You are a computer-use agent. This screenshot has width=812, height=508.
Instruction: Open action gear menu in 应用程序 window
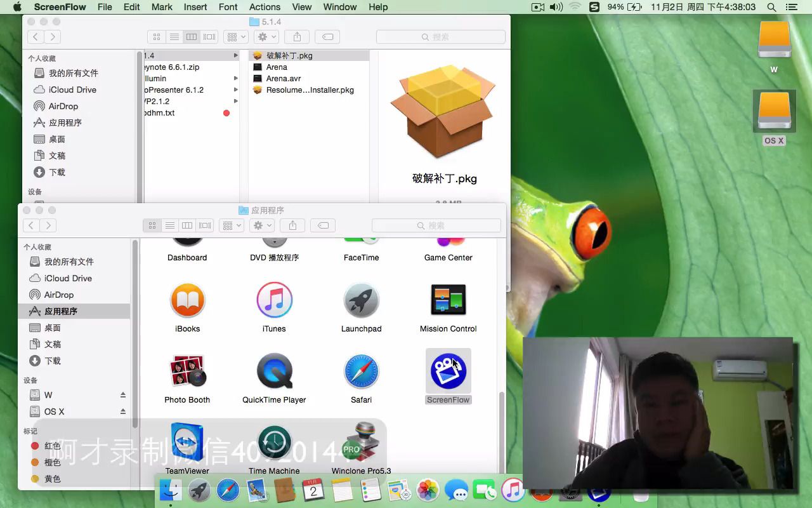pyautogui.click(x=262, y=225)
